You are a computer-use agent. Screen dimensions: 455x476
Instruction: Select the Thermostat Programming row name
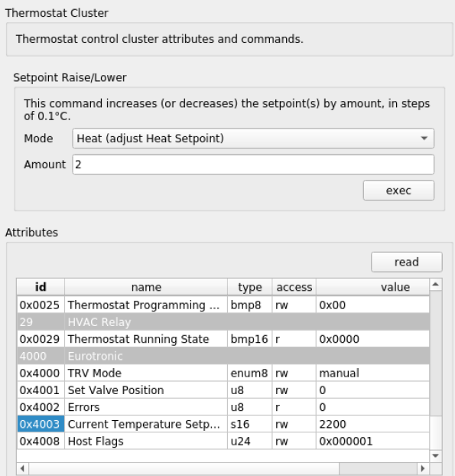click(146, 305)
